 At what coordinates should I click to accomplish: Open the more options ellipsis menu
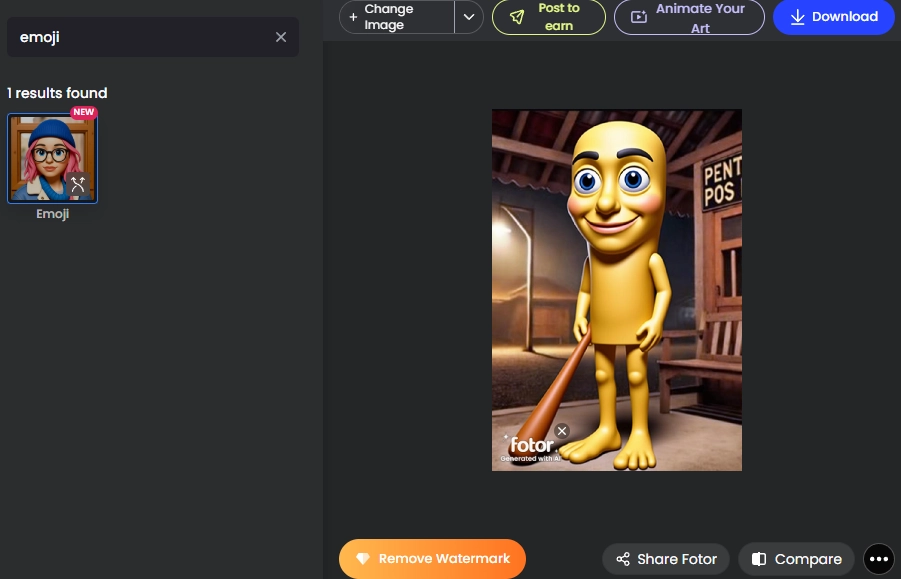tap(878, 559)
